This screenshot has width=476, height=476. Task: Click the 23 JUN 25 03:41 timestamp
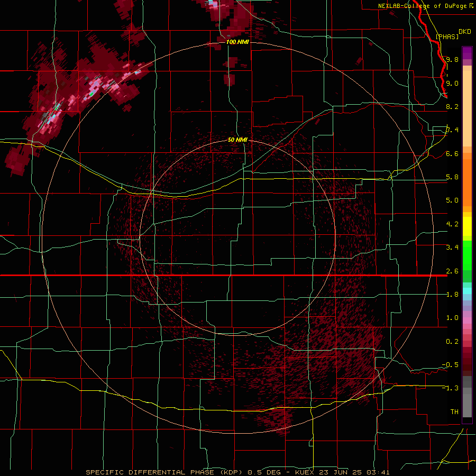[354, 472]
